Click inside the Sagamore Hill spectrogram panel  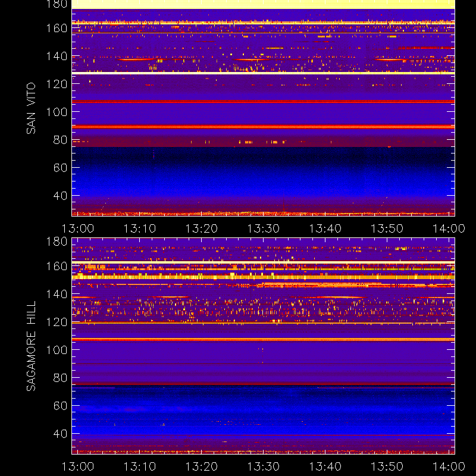click(263, 346)
